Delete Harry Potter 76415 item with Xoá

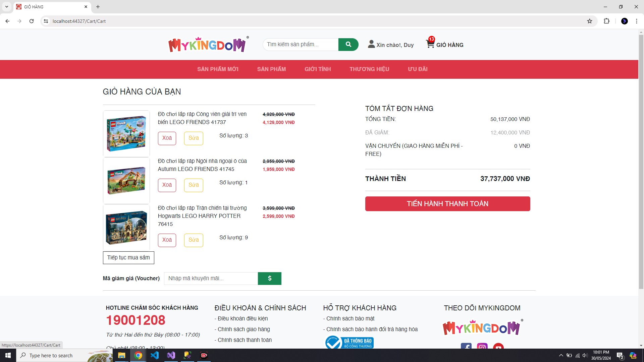coord(167,240)
